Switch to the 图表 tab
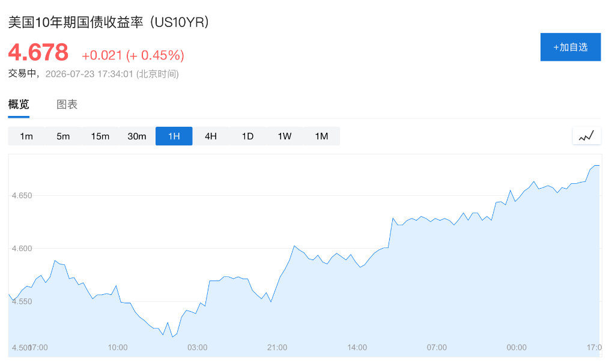Viewport: 615px width, 364px height. [x=67, y=105]
